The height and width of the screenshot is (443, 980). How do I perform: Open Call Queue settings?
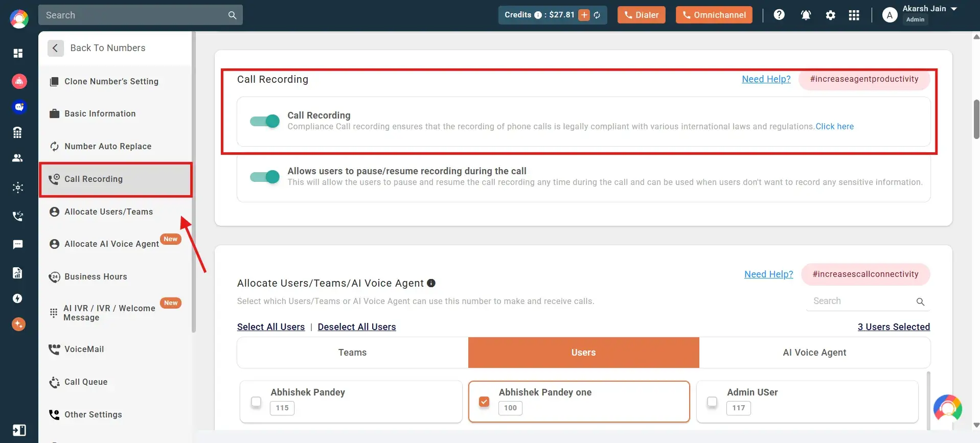(x=116, y=382)
